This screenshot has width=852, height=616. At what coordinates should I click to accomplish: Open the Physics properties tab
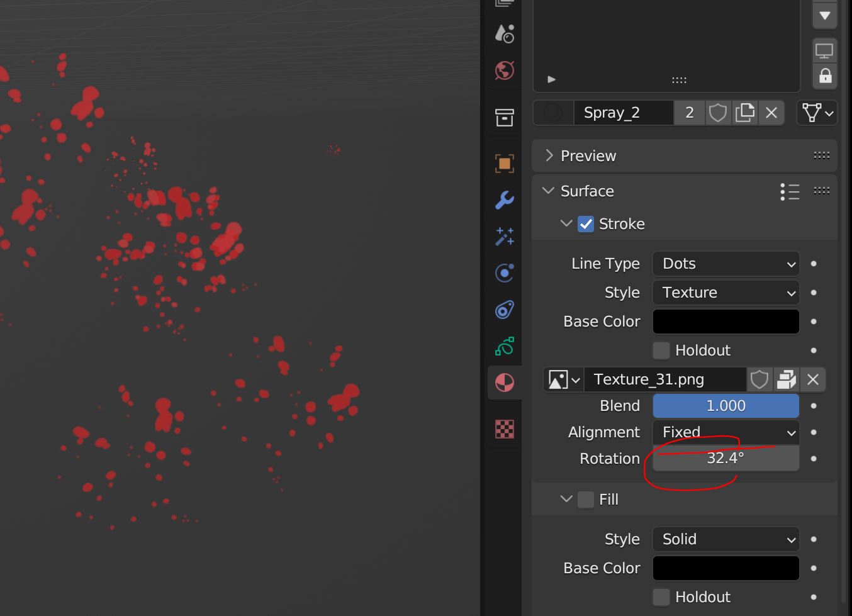(x=504, y=273)
